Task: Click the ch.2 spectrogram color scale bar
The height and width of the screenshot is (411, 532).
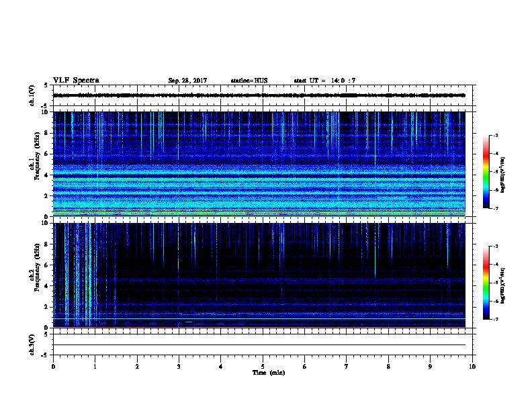Action: tap(486, 283)
